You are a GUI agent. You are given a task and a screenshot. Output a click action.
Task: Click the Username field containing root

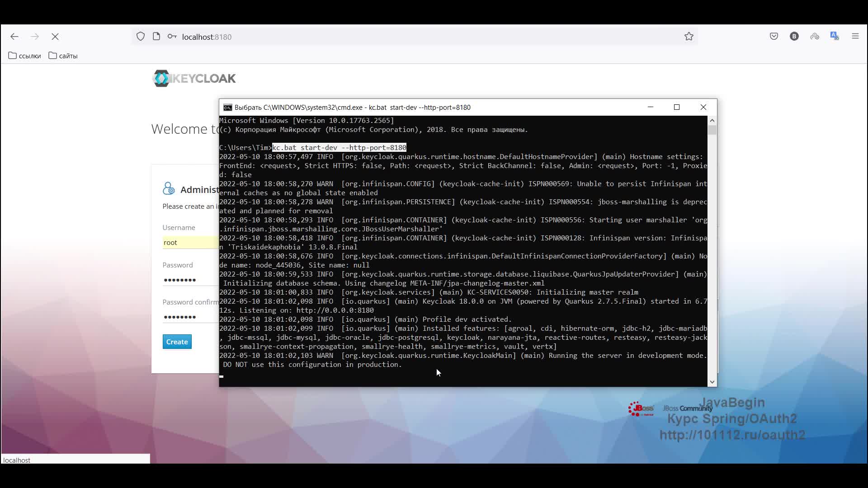[190, 243]
